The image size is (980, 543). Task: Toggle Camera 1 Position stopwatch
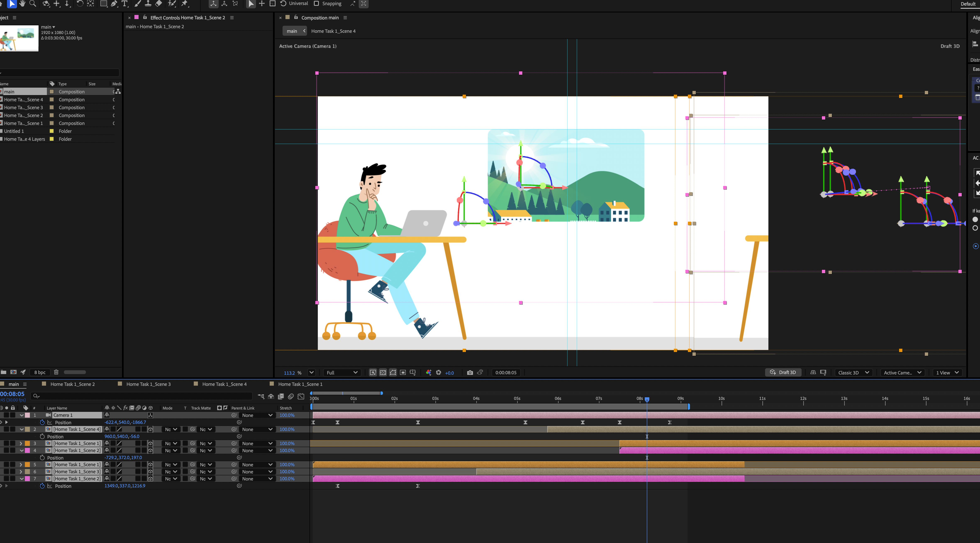click(x=42, y=422)
